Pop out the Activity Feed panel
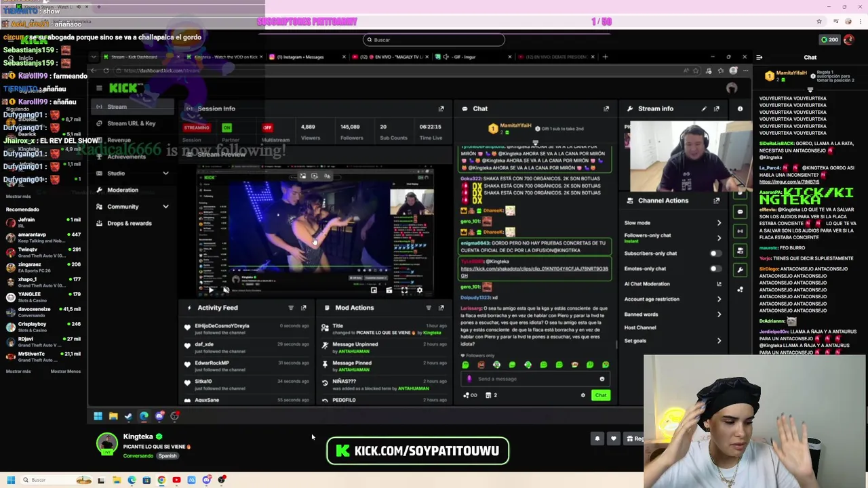Viewport: 868px width, 488px height. (304, 308)
